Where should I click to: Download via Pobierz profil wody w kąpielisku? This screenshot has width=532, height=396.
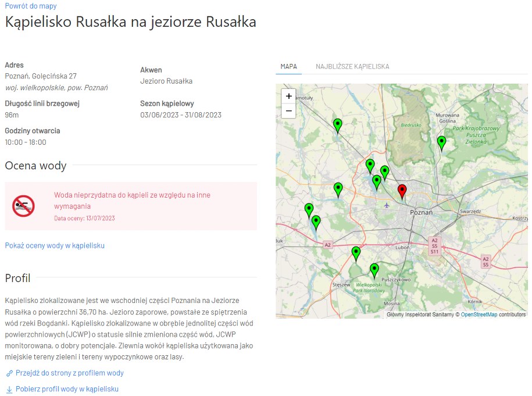tap(66, 389)
